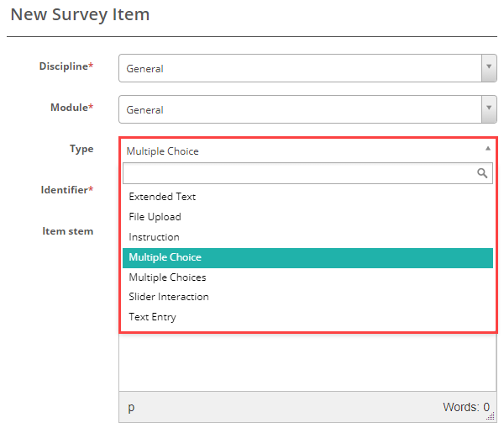The width and height of the screenshot is (504, 428).
Task: Choose File Upload from the type list
Action: pos(155,217)
